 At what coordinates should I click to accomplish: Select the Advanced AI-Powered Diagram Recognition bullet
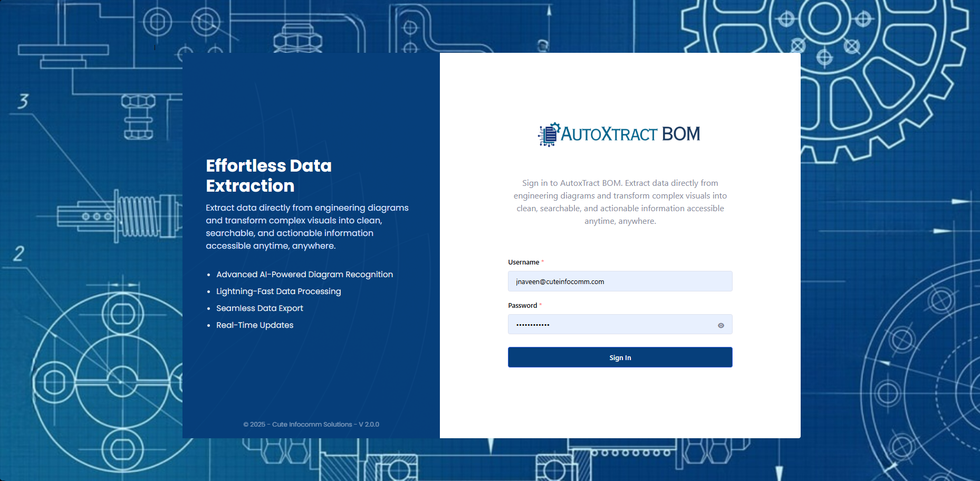[x=304, y=275]
